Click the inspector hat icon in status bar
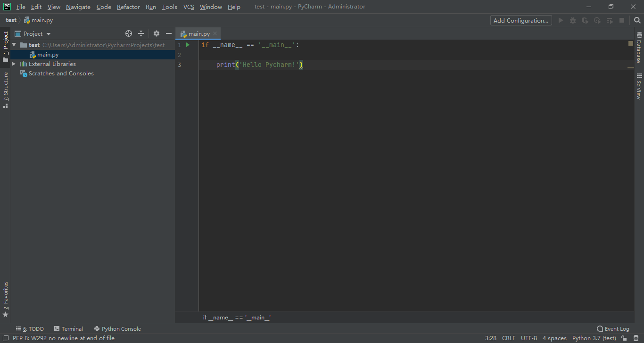The width and height of the screenshot is (644, 343). pos(636,338)
